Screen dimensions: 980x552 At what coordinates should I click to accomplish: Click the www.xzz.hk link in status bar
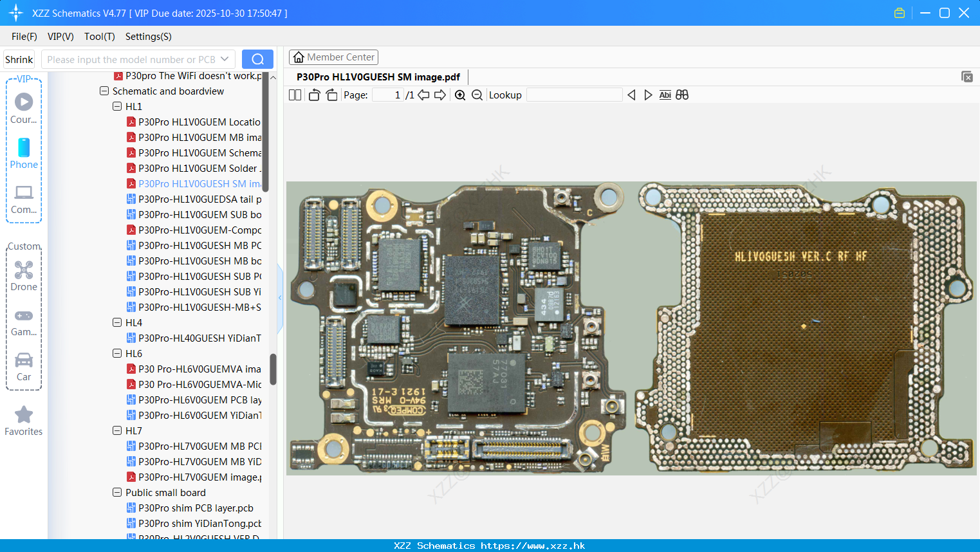[533, 546]
